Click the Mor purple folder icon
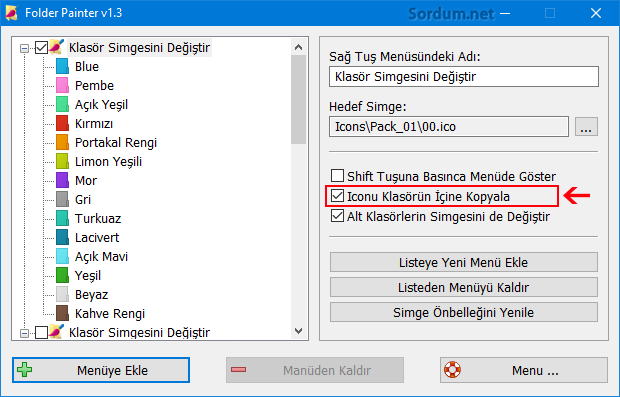Screen dimensions: 620x397 pyautogui.click(x=62, y=180)
